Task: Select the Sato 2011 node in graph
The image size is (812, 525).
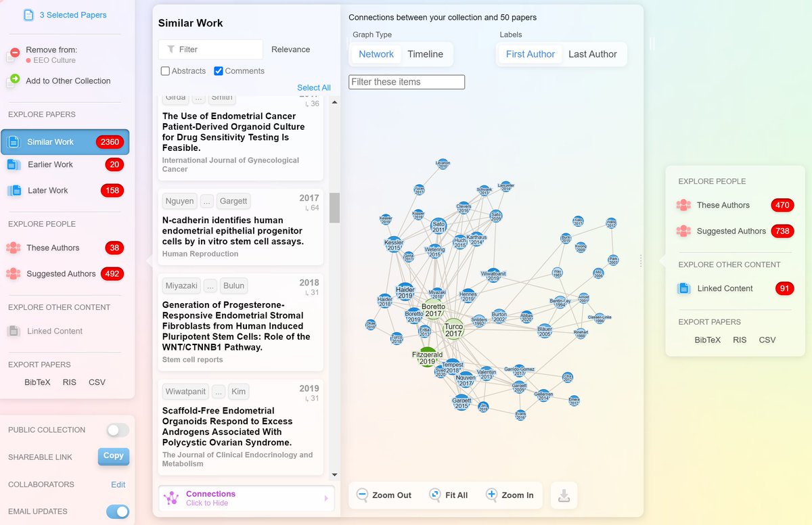Action: 438,227
